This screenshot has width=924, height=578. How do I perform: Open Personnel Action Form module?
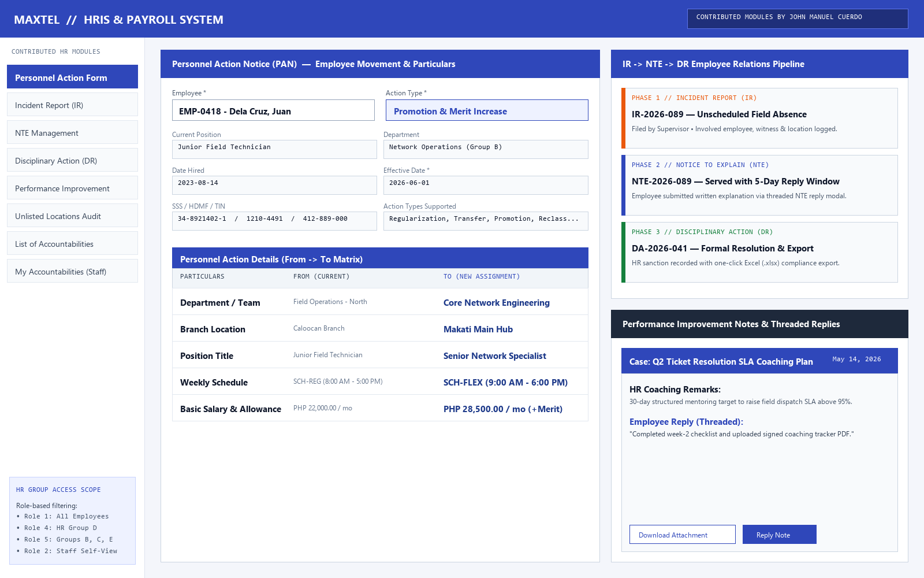(x=72, y=77)
